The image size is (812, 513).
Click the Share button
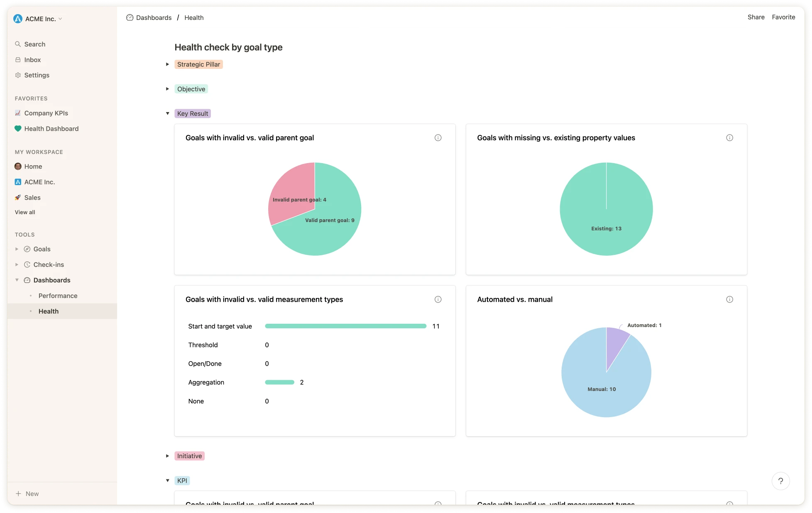pyautogui.click(x=756, y=17)
